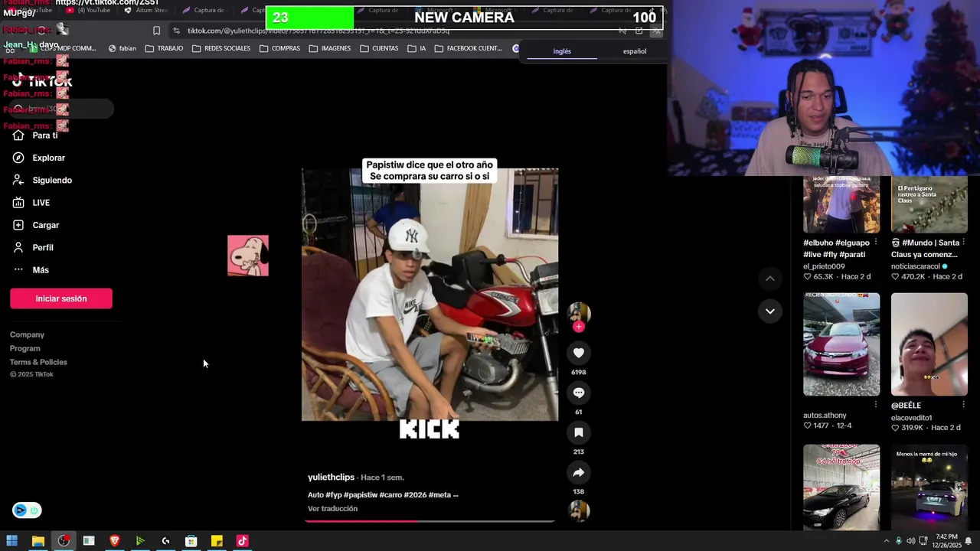
Task: Open the Cargar upload page
Action: click(36, 225)
